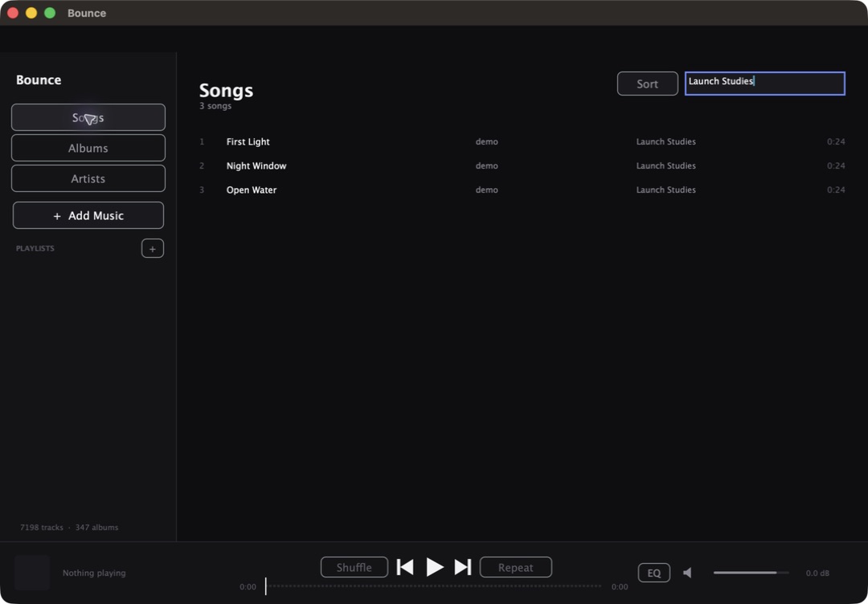Click Launch Studies artist in Night Window row
868x604 pixels.
click(666, 165)
